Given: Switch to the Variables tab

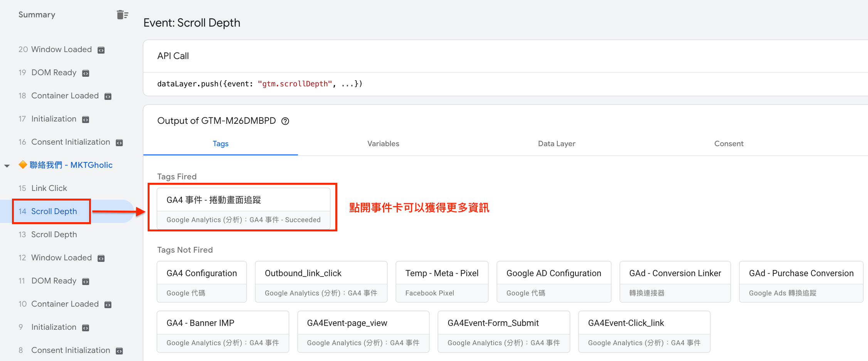Looking at the screenshot, I should (383, 143).
